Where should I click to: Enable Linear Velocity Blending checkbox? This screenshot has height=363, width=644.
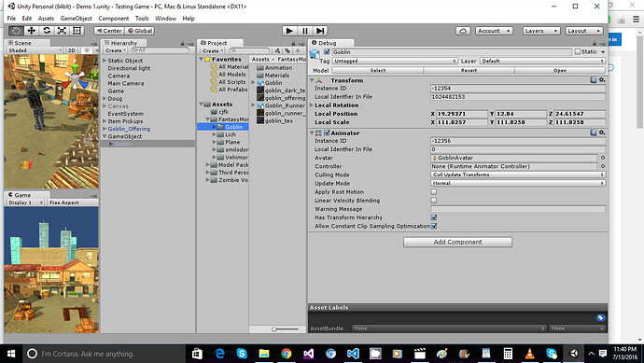tap(434, 201)
